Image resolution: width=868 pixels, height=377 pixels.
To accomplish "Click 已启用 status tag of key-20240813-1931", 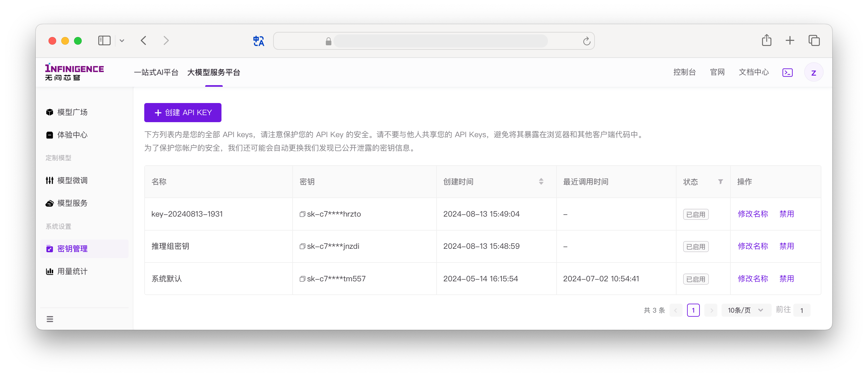I will coord(696,214).
